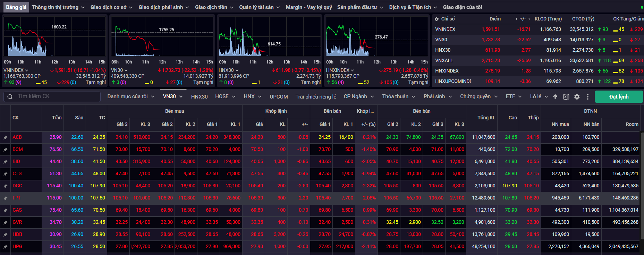Image resolution: width=644 pixels, height=255 pixels.
Task: Pin the FPT stock row
Action: point(5,198)
